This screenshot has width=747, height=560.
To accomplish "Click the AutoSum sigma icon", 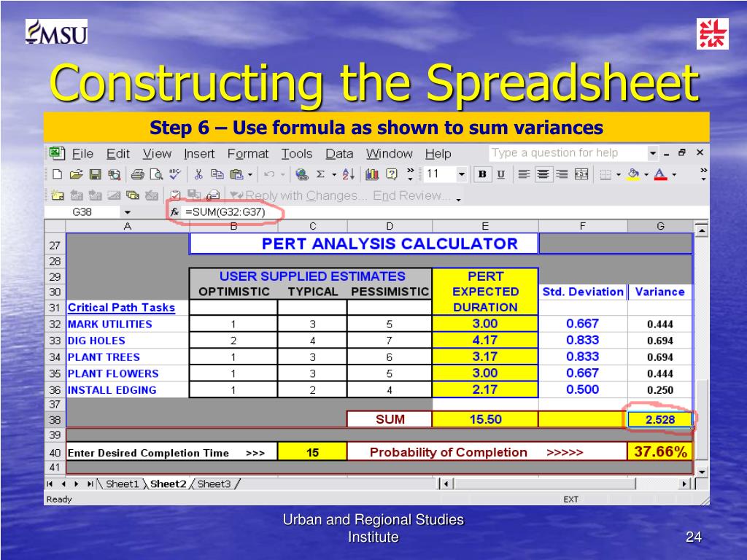I will (321, 174).
